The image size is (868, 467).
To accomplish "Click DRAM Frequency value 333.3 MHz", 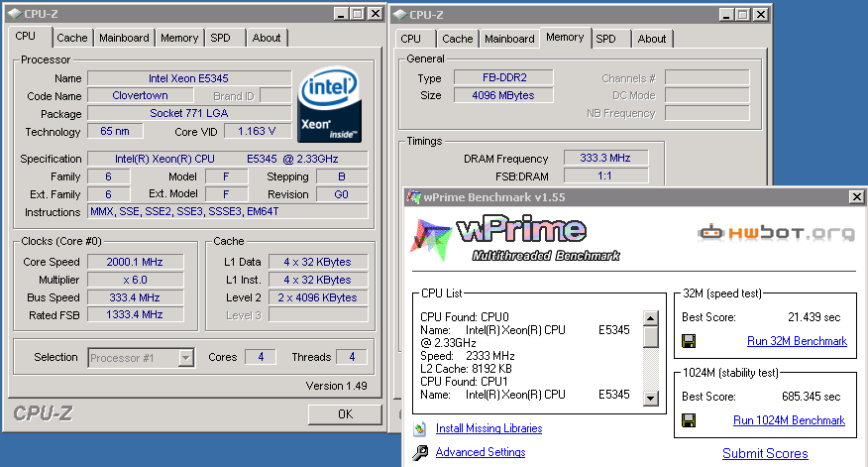I will tap(605, 158).
